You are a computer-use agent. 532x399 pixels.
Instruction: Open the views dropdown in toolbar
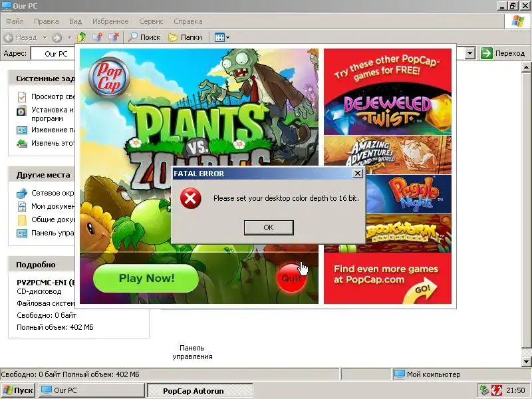222,37
